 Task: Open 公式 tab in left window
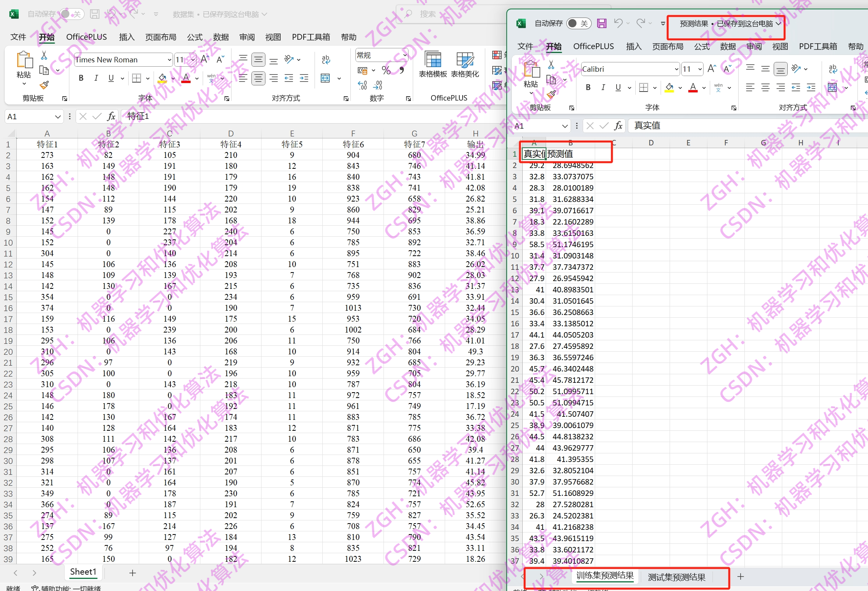tap(194, 37)
